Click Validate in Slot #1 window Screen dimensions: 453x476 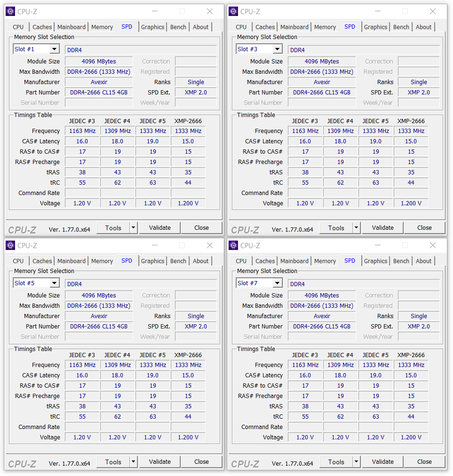160,228
